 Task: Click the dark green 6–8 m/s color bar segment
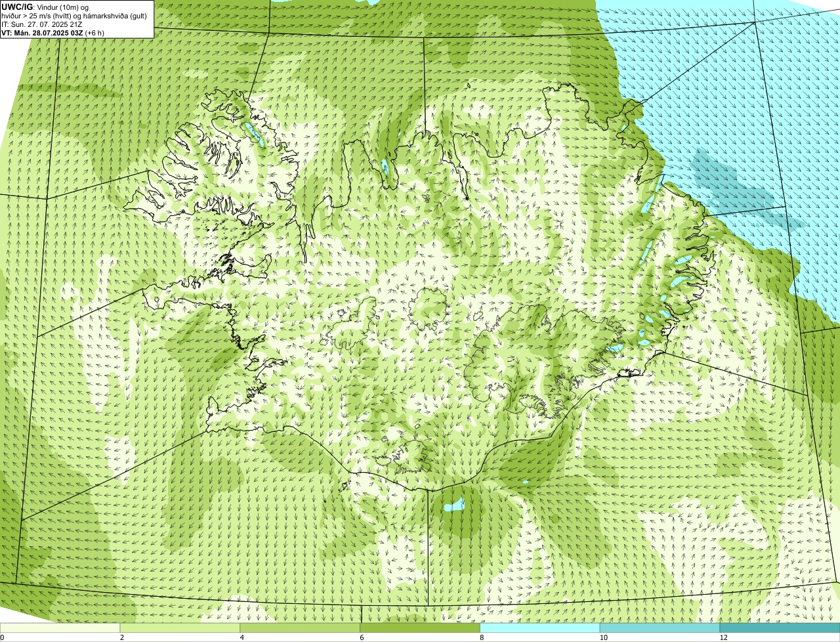[421, 628]
